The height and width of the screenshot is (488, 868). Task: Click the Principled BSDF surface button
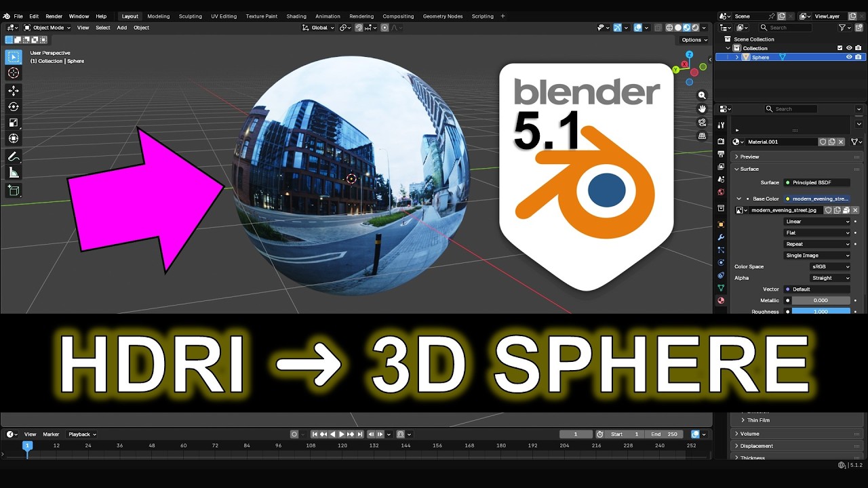[817, 182]
